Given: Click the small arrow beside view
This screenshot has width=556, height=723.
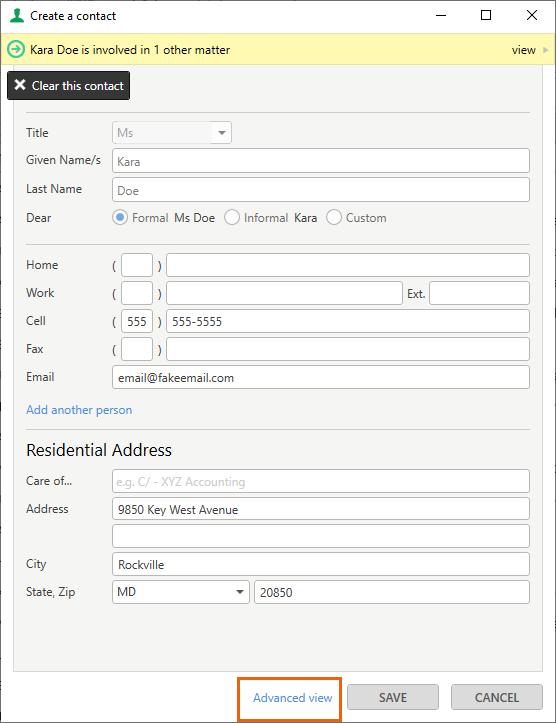Looking at the screenshot, I should 546,50.
